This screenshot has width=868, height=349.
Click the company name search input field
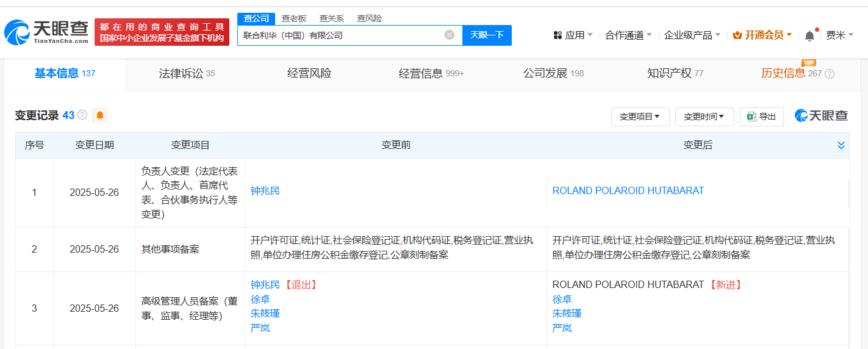tap(339, 35)
